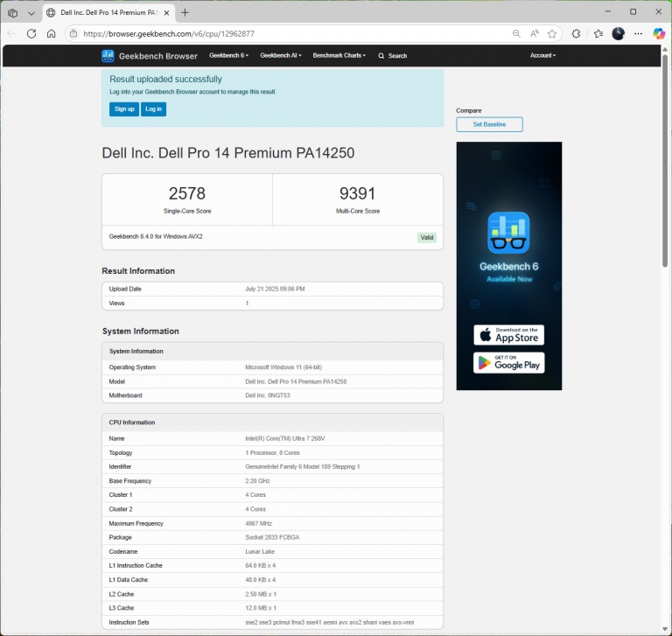Click the 'July 21 2025 09:06 PM' upload date

click(275, 290)
